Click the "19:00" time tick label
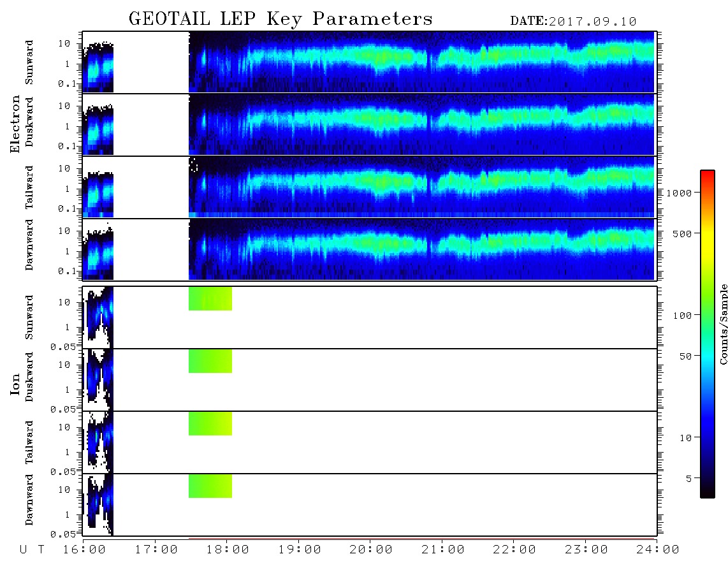This screenshot has height=561, width=728. [x=300, y=550]
